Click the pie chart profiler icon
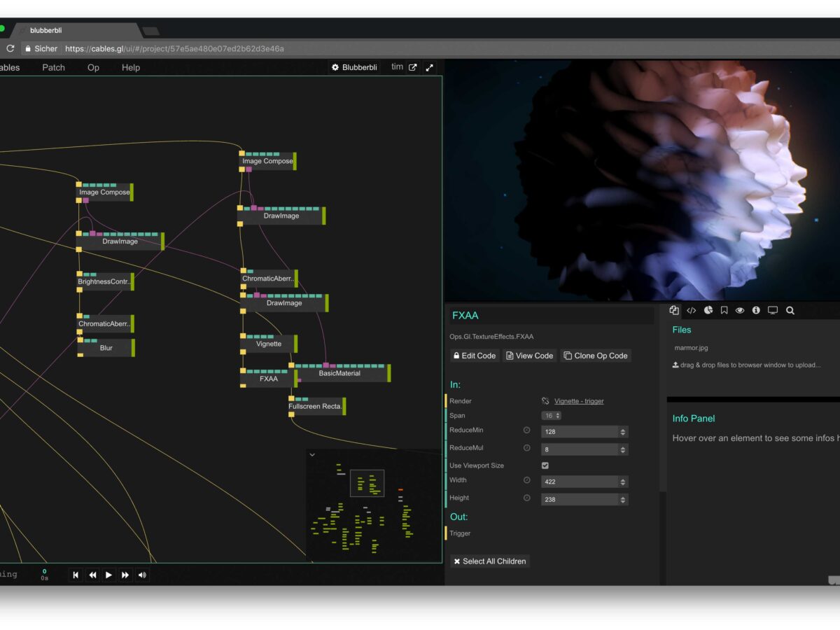This screenshot has height=630, width=840. (x=708, y=310)
